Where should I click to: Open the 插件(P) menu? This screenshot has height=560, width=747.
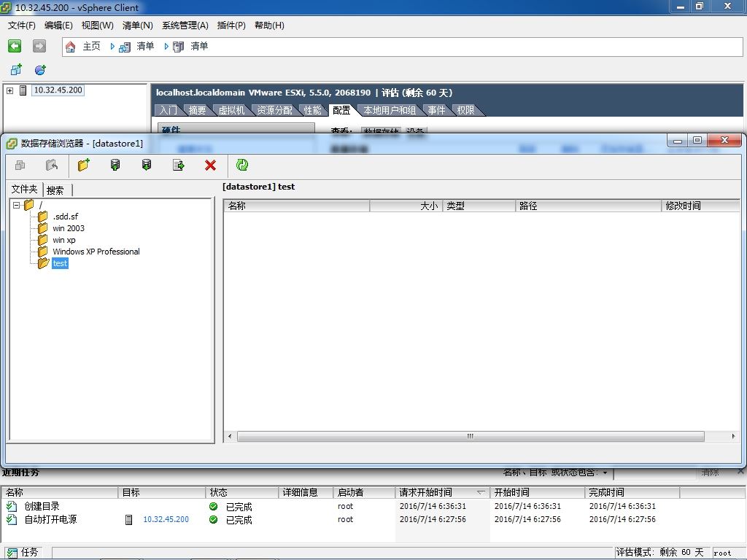(231, 26)
